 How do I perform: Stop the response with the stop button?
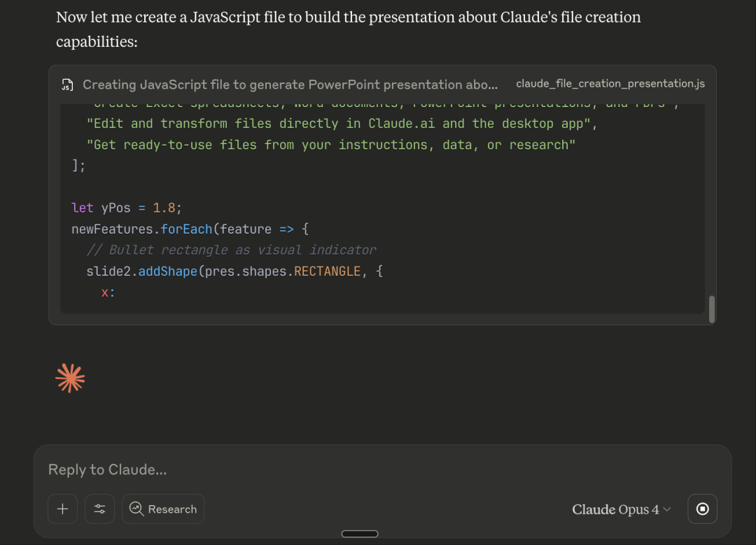click(703, 509)
